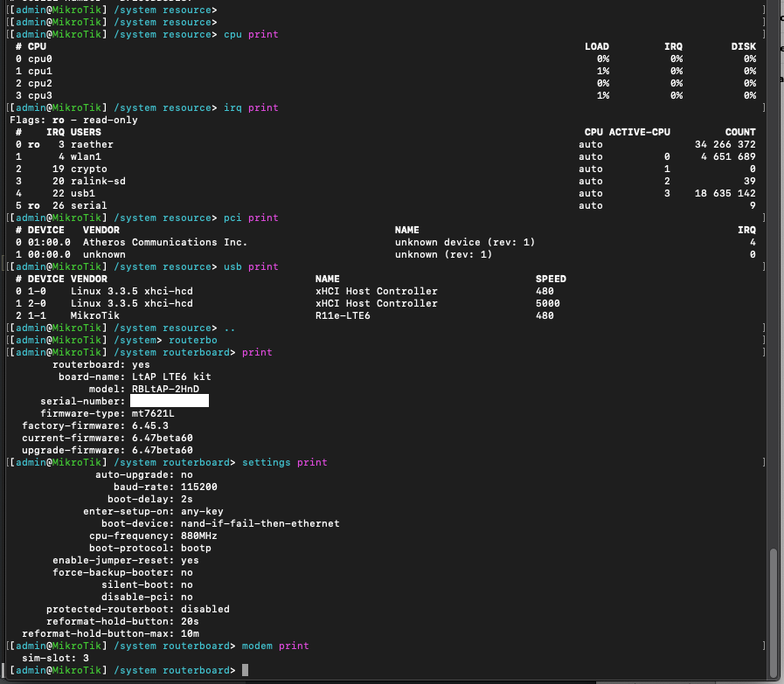The width and height of the screenshot is (784, 684).
Task: Click the redacted serial-number field
Action: (x=170, y=401)
